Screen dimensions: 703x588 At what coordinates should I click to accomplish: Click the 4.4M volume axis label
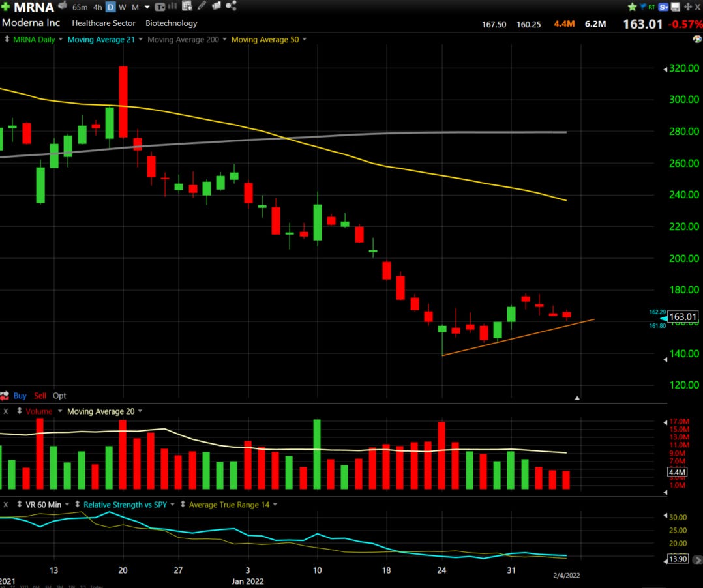coord(676,472)
